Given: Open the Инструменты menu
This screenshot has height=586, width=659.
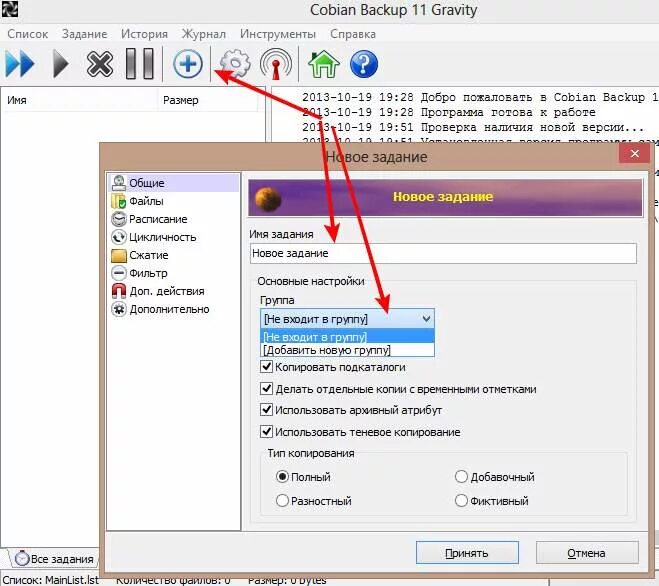Looking at the screenshot, I should coord(278,34).
